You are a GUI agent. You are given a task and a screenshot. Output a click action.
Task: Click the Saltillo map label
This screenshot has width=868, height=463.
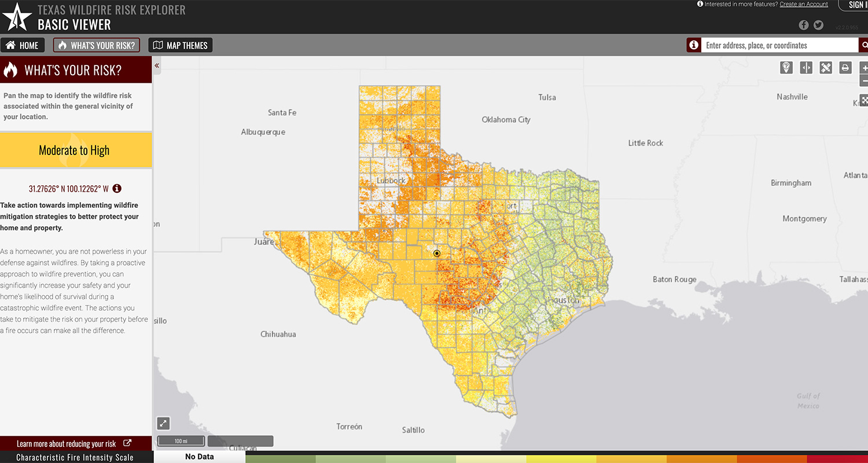(413, 430)
